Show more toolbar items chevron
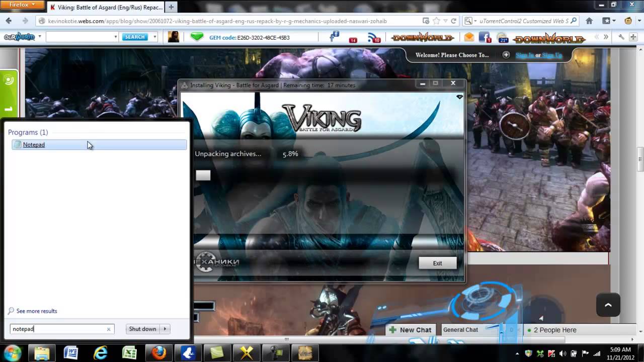 coord(606,37)
